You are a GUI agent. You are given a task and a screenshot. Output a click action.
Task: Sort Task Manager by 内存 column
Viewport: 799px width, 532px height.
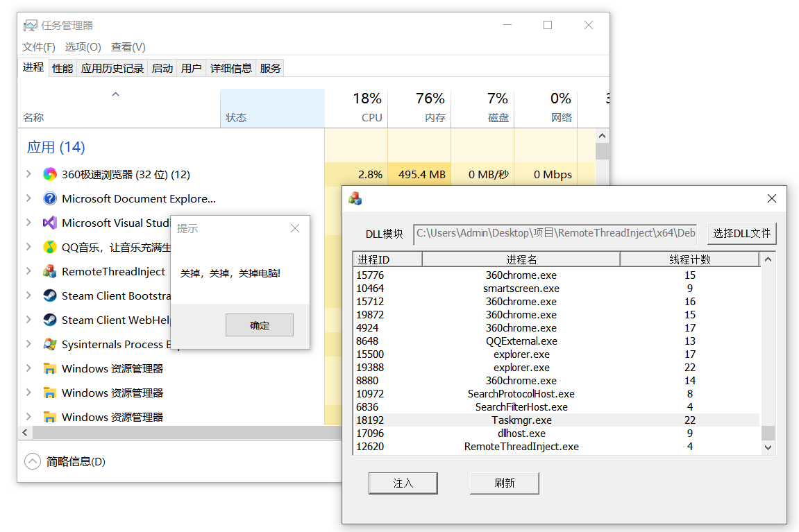pyautogui.click(x=419, y=108)
